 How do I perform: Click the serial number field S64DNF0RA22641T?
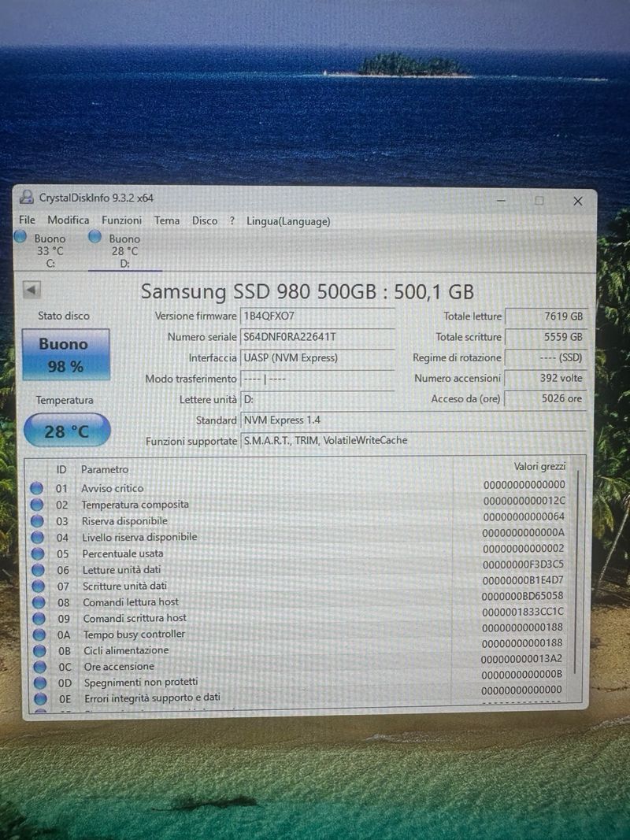317,337
